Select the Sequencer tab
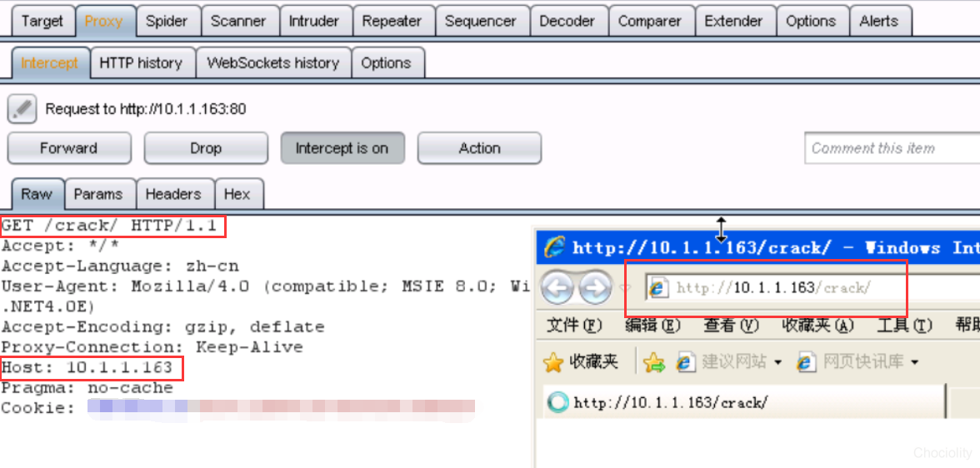Viewport: 980px width, 468px height. point(481,22)
